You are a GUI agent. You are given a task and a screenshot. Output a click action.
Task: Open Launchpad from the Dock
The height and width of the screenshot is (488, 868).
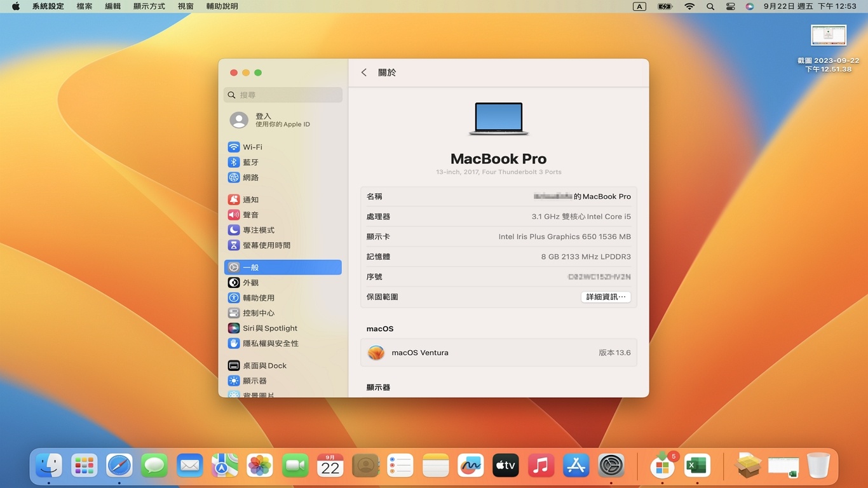[84, 466]
